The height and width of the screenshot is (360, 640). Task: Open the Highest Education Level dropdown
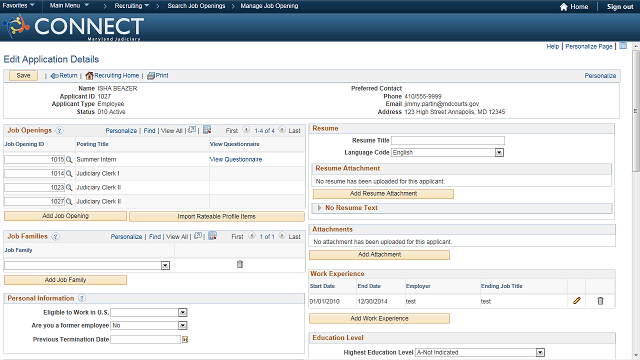(x=540, y=352)
